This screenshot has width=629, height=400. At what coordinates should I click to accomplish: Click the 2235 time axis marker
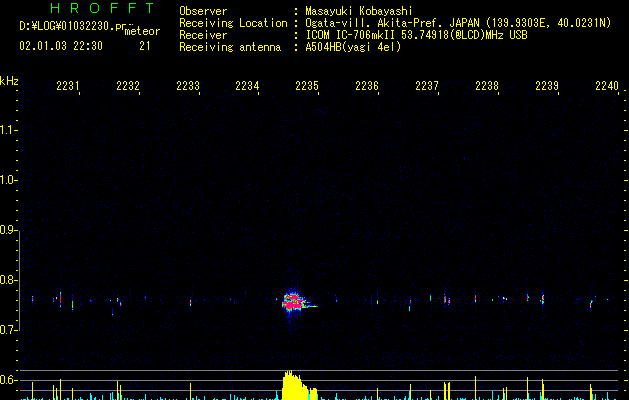click(x=307, y=86)
